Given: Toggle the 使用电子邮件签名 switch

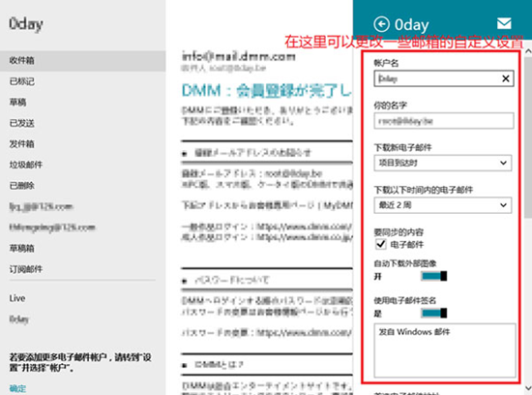Looking at the screenshot, I should click(x=434, y=313).
